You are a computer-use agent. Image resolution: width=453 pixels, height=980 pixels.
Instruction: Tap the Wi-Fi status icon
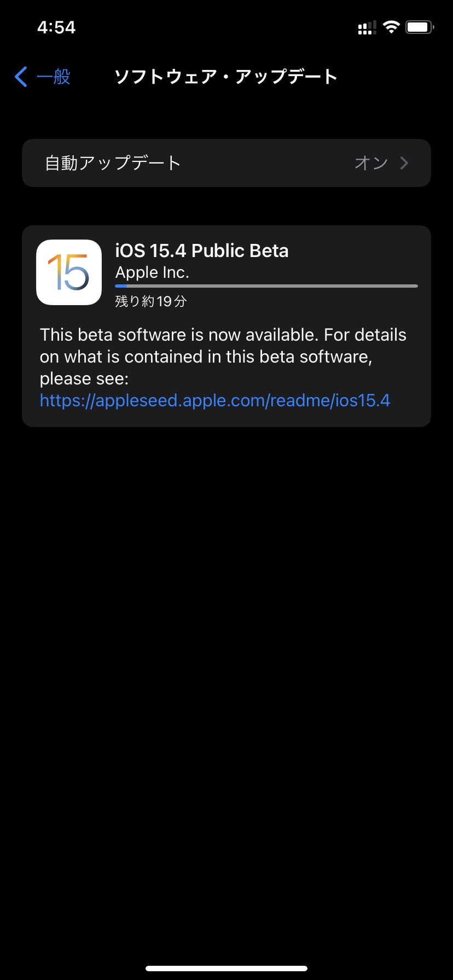(x=391, y=27)
